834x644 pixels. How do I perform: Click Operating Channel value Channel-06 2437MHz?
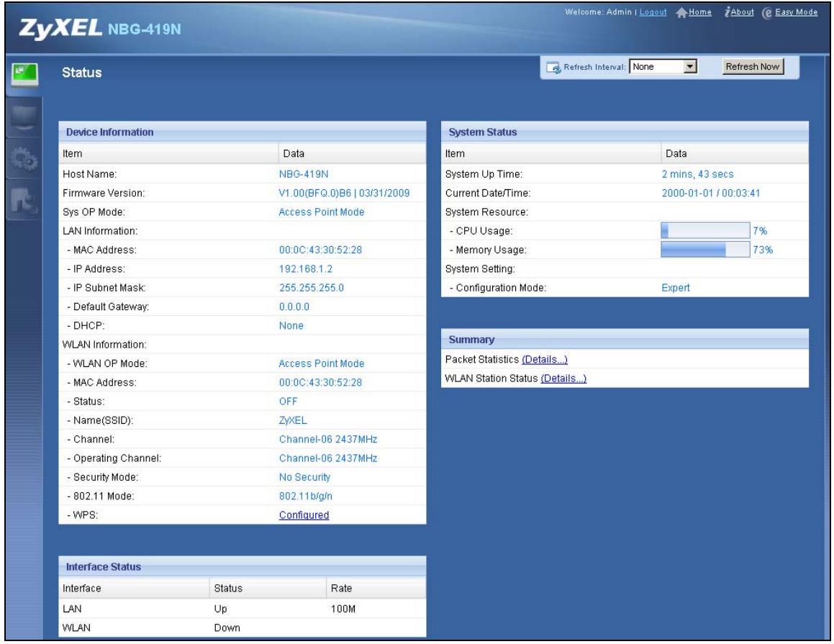point(328,458)
